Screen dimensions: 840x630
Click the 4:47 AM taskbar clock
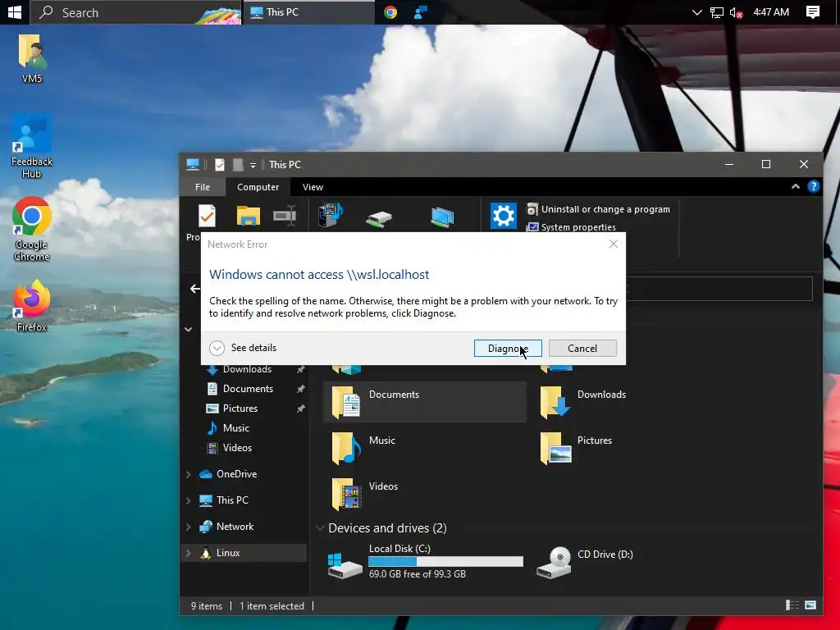point(771,12)
